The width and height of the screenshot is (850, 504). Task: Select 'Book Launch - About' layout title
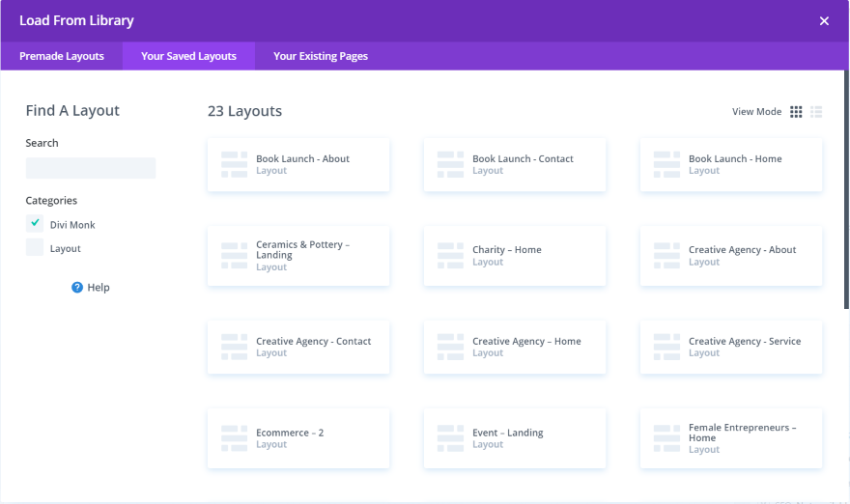[302, 158]
